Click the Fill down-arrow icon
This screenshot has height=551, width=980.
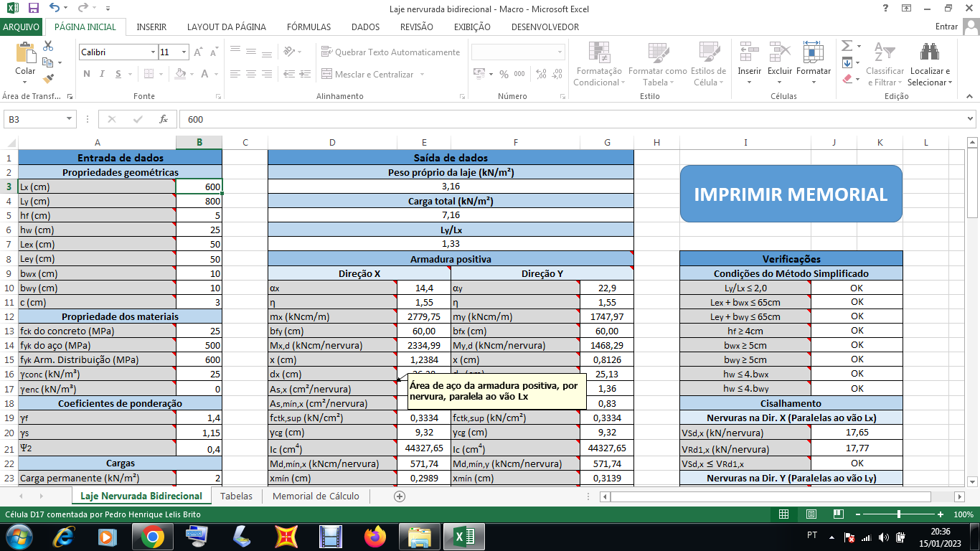pos(847,62)
